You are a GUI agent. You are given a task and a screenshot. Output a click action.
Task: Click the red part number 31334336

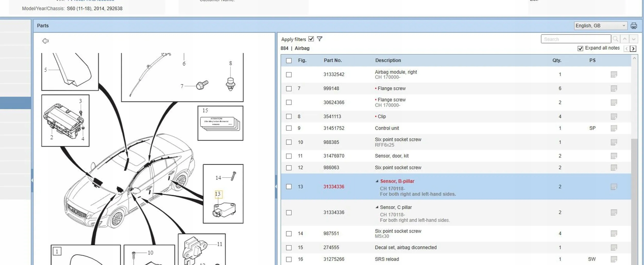click(334, 187)
